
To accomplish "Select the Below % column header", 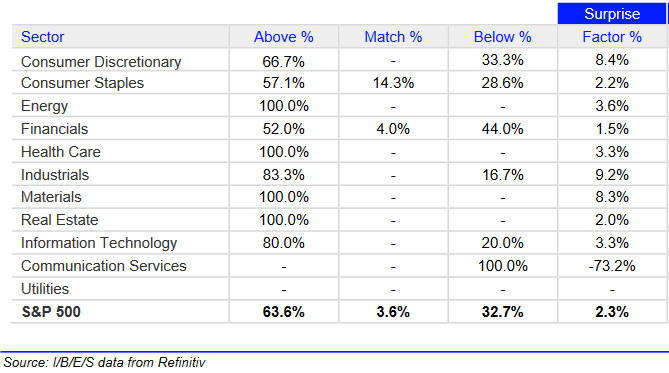I will point(503,37).
